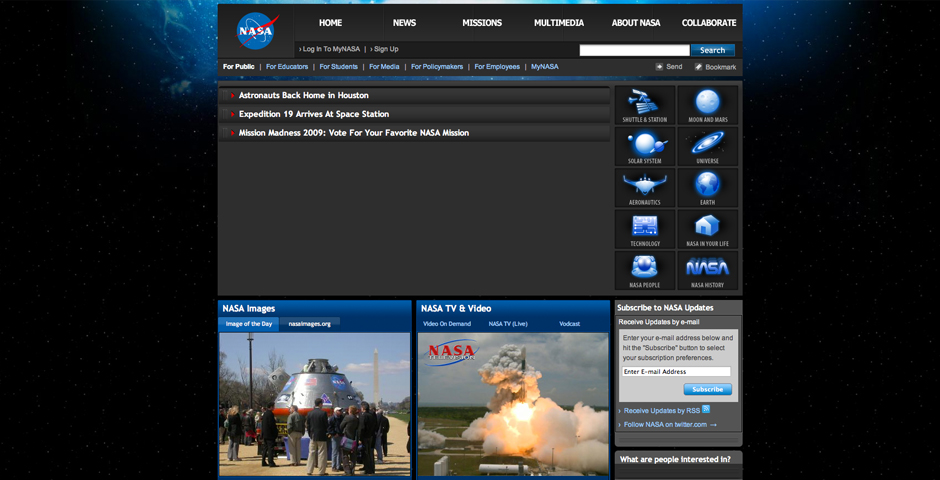This screenshot has height=480, width=940.
Task: Select the Solar System topic icon
Action: pos(644,146)
